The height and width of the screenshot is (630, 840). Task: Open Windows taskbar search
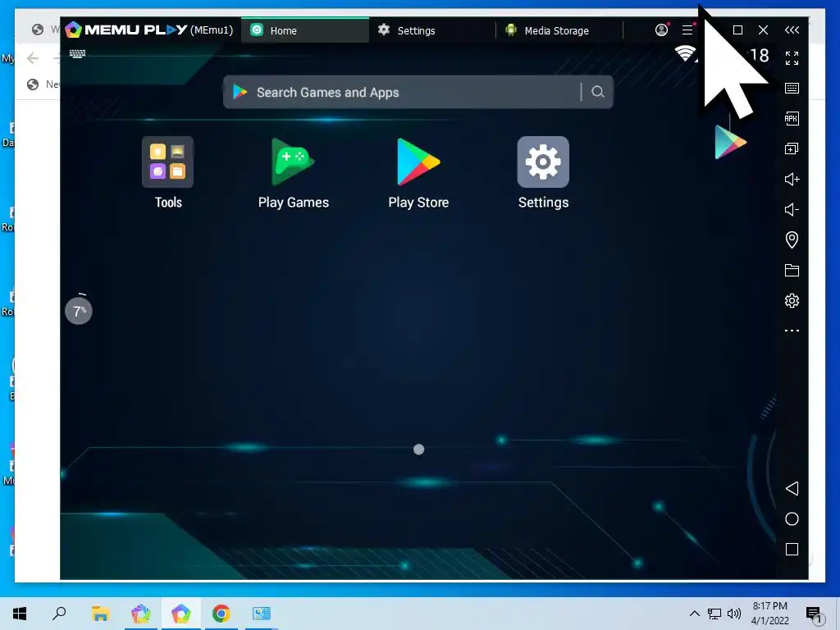point(59,614)
